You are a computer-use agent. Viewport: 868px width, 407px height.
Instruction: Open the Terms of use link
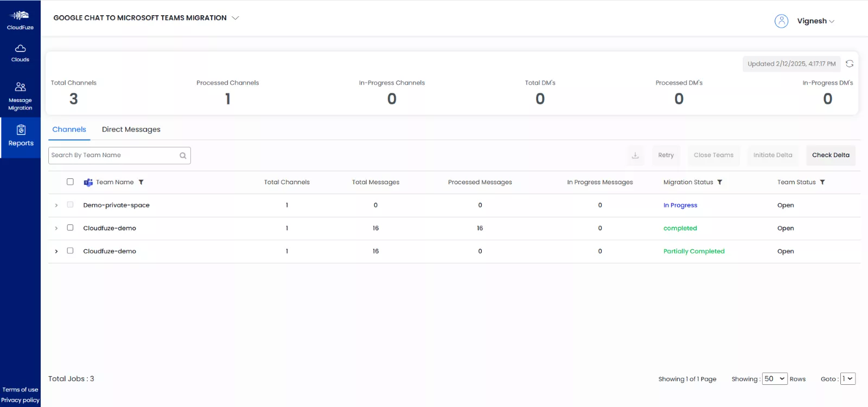[20, 390]
